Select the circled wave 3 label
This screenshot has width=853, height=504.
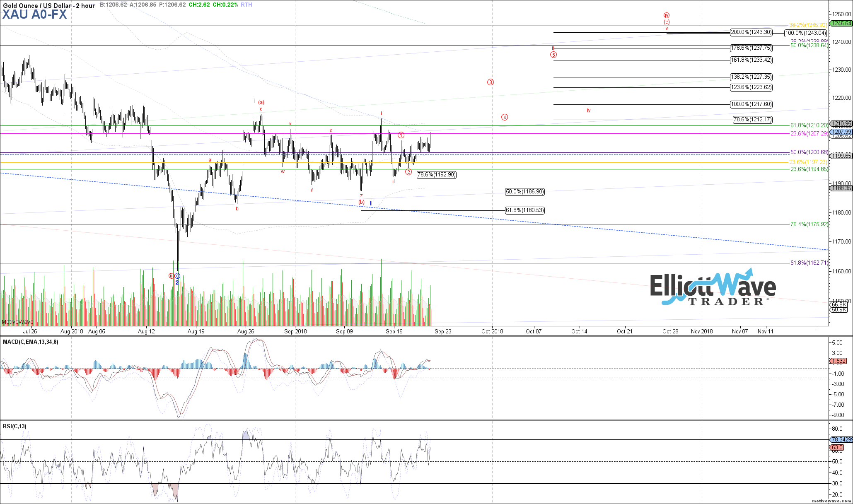[491, 82]
